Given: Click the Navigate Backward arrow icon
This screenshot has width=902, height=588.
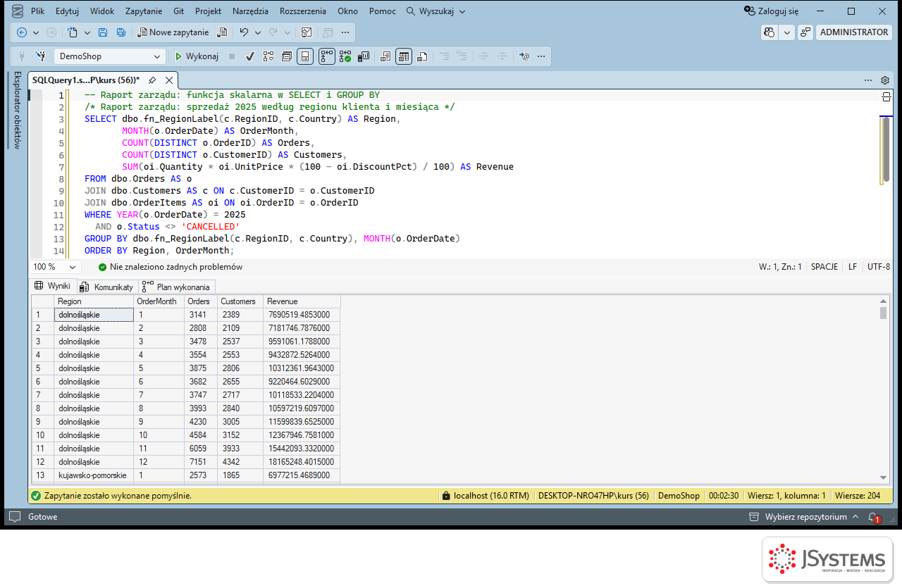Looking at the screenshot, I should tap(22, 32).
